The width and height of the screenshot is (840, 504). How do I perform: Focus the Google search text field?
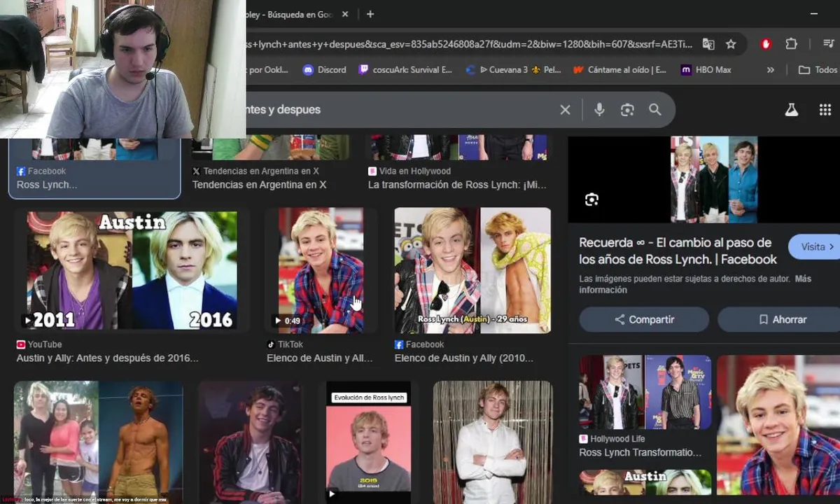(x=399, y=109)
